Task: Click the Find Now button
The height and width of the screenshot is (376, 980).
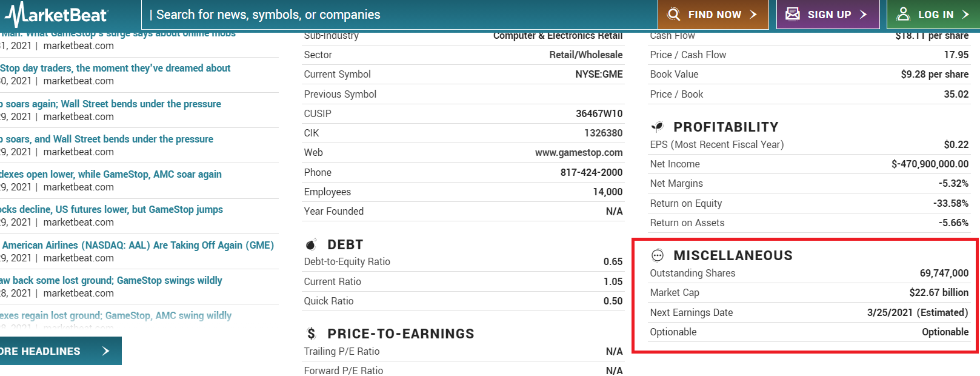Action: coord(713,15)
